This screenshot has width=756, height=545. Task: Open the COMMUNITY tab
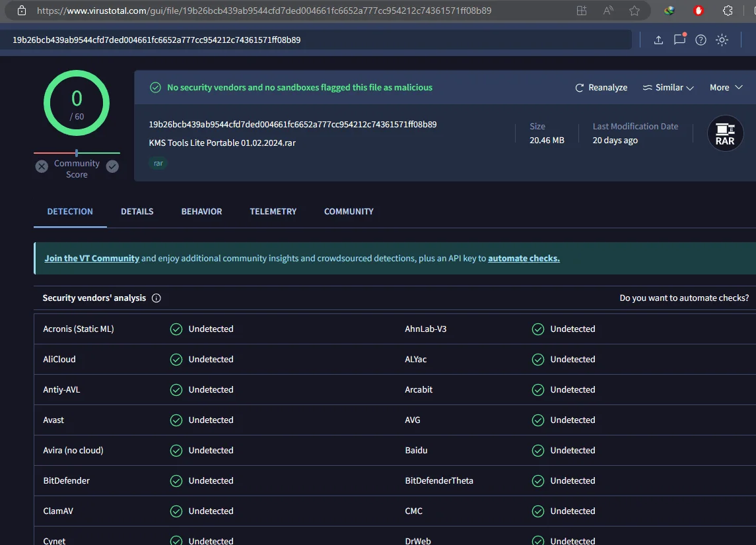tap(349, 212)
